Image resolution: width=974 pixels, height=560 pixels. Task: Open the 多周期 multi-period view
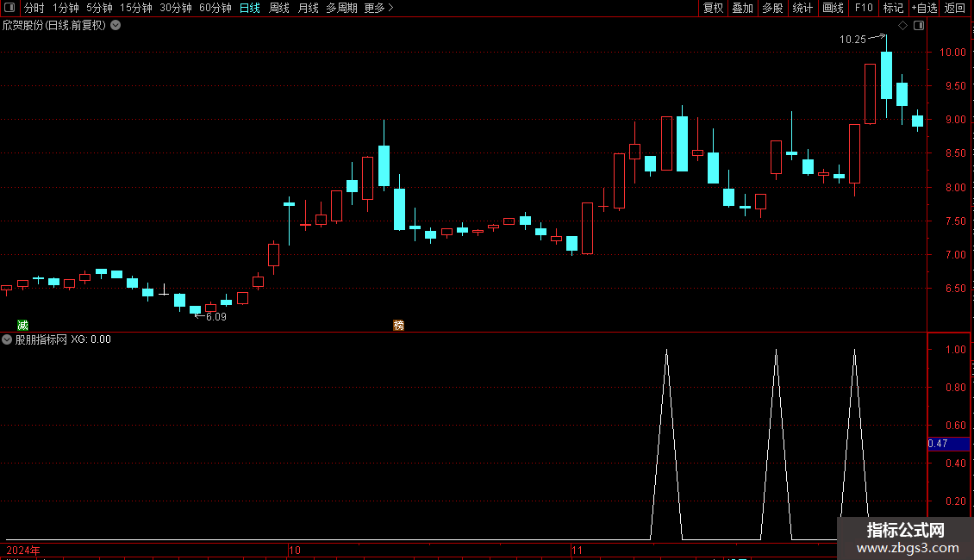click(x=341, y=8)
